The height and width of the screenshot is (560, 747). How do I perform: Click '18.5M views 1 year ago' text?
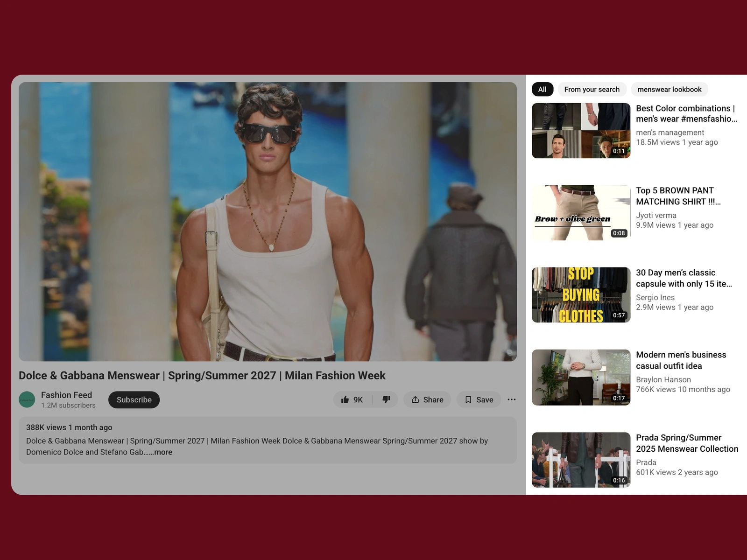tap(677, 142)
